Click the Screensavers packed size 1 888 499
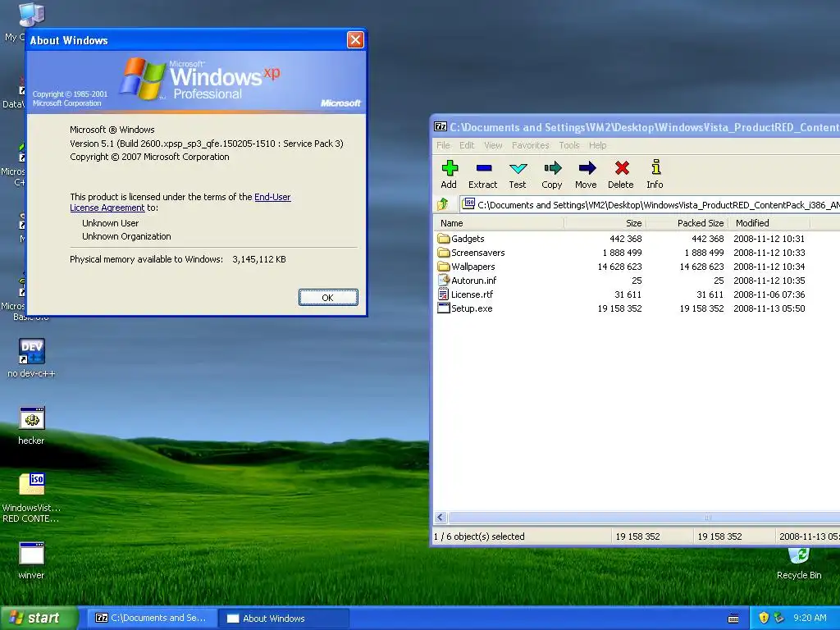 [704, 253]
